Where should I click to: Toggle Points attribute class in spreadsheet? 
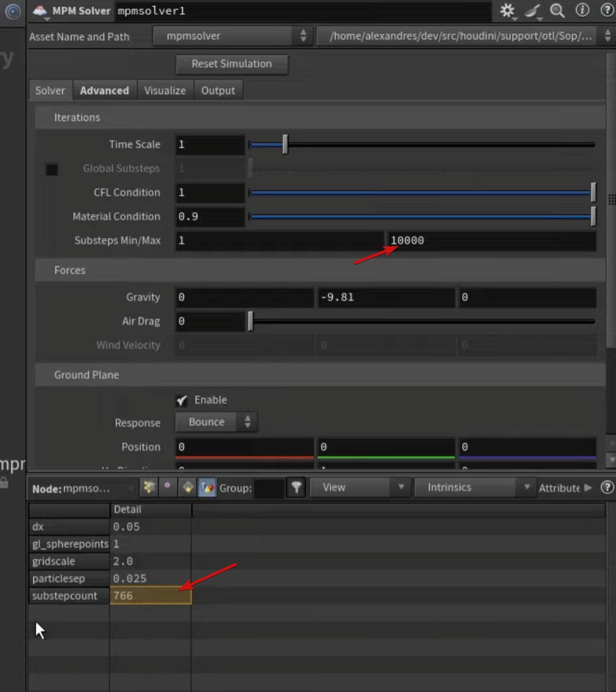pos(149,487)
